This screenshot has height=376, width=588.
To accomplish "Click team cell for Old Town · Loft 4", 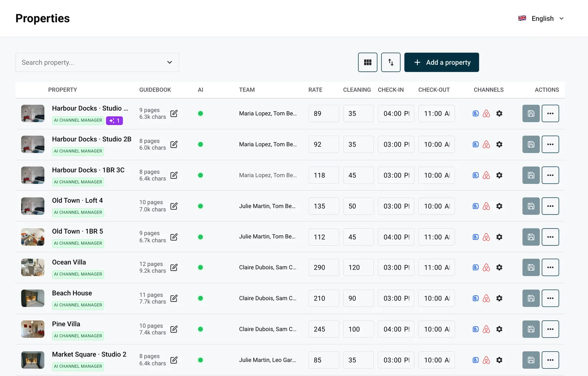I will click(267, 206).
